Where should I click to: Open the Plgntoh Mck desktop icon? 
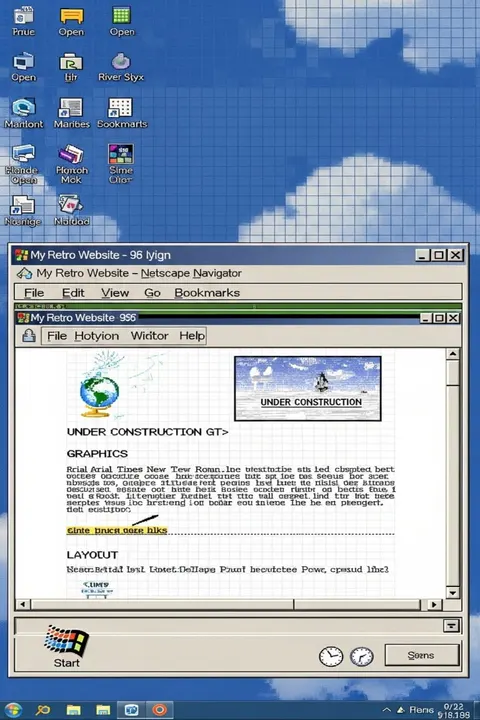pyautogui.click(x=71, y=164)
